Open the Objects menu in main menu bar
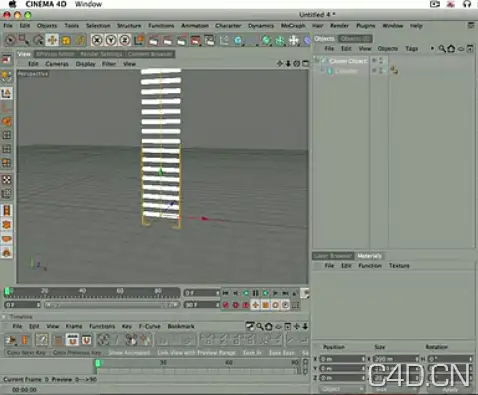478x395 pixels. (47, 26)
